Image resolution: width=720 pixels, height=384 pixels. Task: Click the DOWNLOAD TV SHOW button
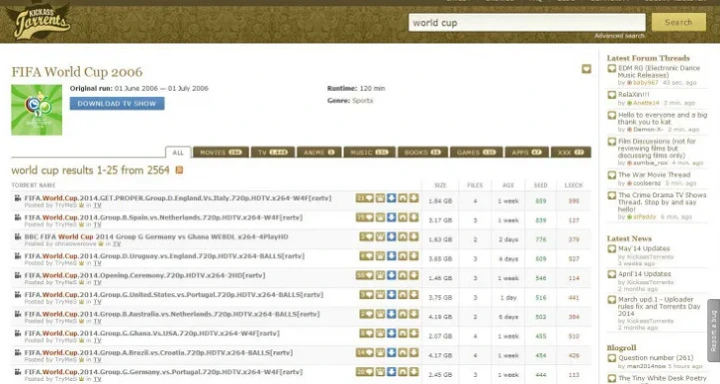pos(117,104)
